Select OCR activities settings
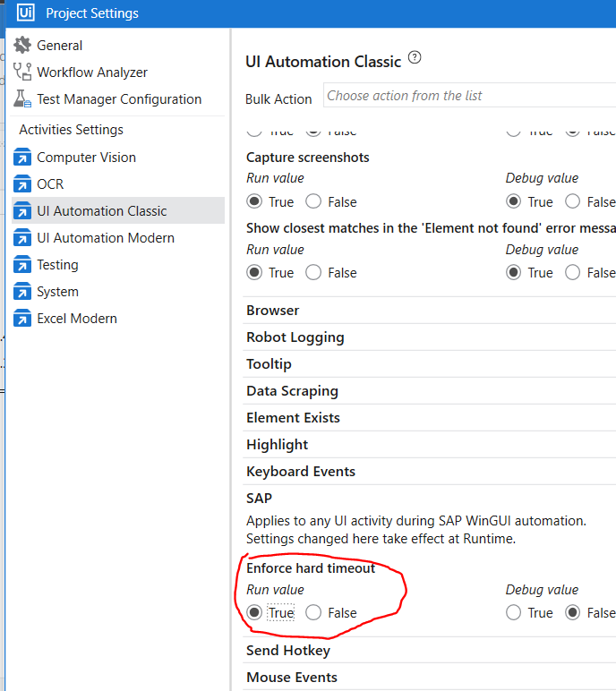This screenshot has height=691, width=616. tap(50, 184)
